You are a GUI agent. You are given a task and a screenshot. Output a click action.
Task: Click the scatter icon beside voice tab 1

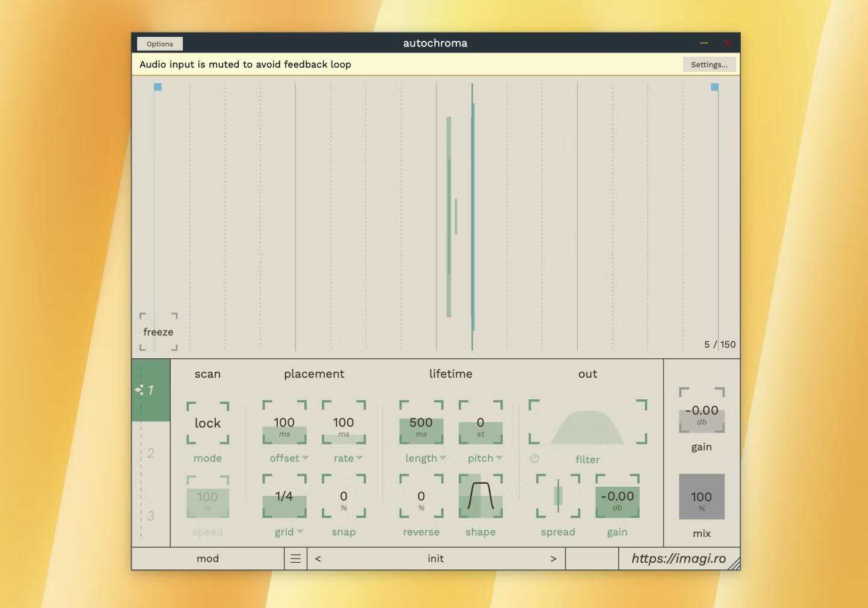[x=140, y=389]
